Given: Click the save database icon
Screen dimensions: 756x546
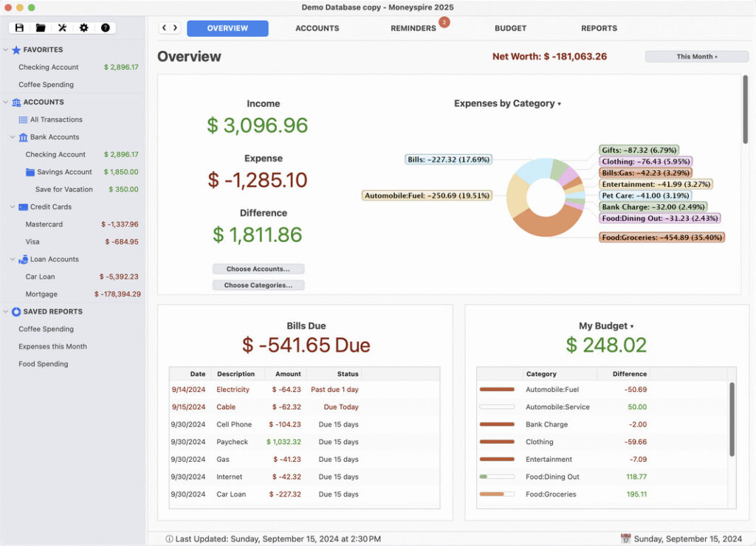Looking at the screenshot, I should tap(19, 28).
